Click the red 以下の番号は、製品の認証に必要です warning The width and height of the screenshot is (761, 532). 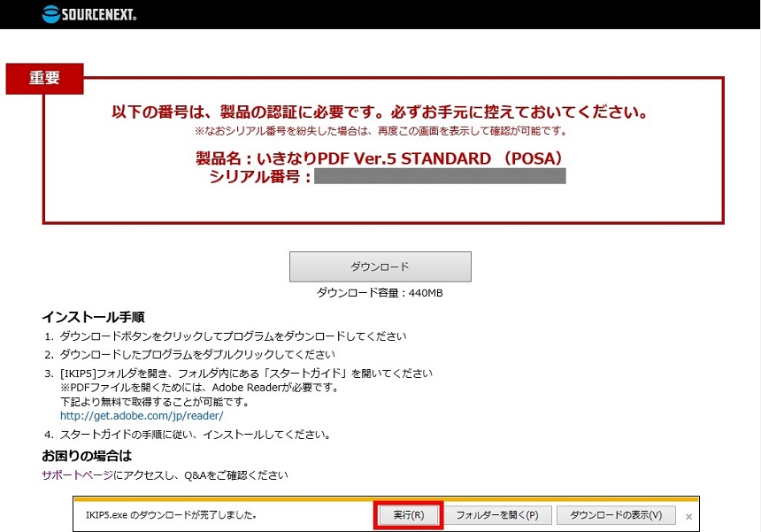(380, 112)
